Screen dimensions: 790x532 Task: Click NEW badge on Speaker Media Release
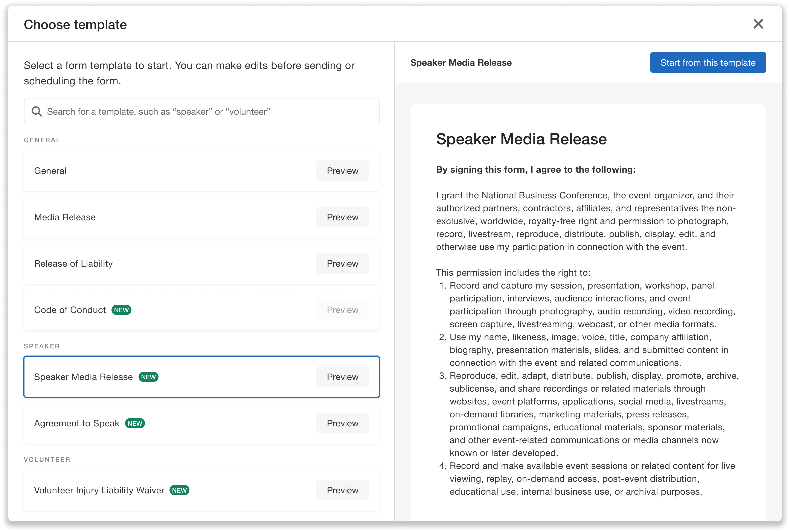point(148,377)
